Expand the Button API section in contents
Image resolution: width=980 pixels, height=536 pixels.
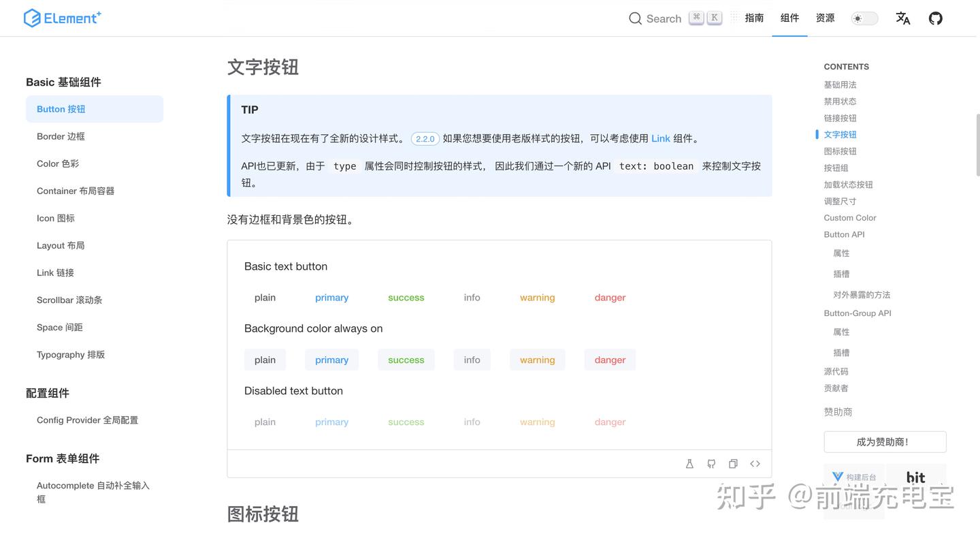(844, 234)
